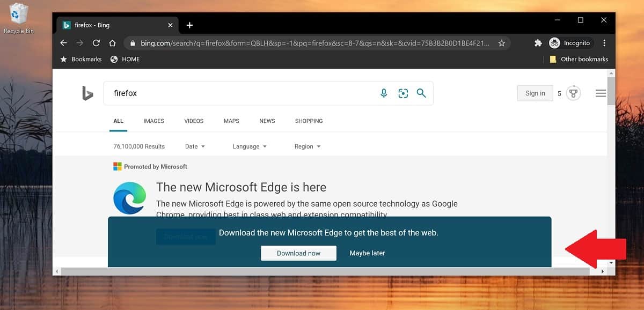Click the scroll down arrow
The image size is (644, 310).
point(611,263)
